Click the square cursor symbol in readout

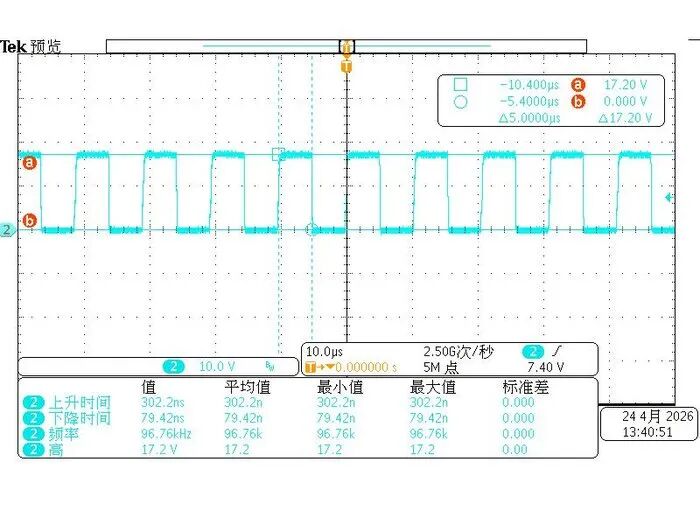[460, 84]
